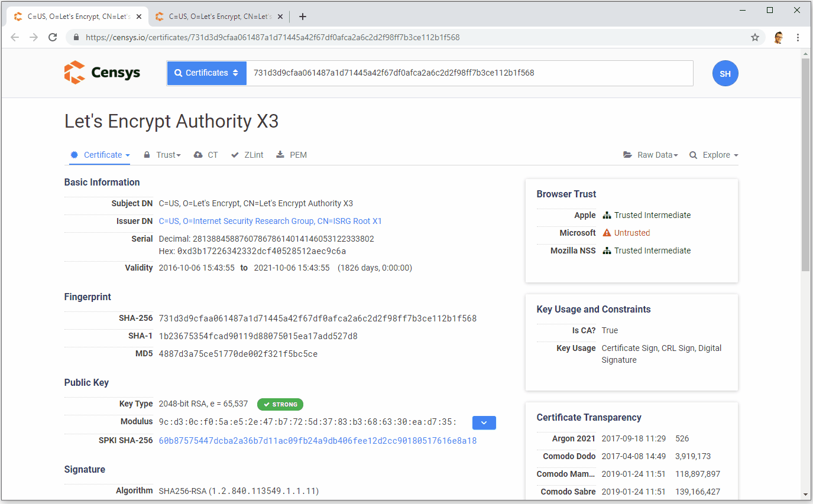The image size is (813, 504).
Task: Open Chrome profile avatar
Action: click(779, 37)
